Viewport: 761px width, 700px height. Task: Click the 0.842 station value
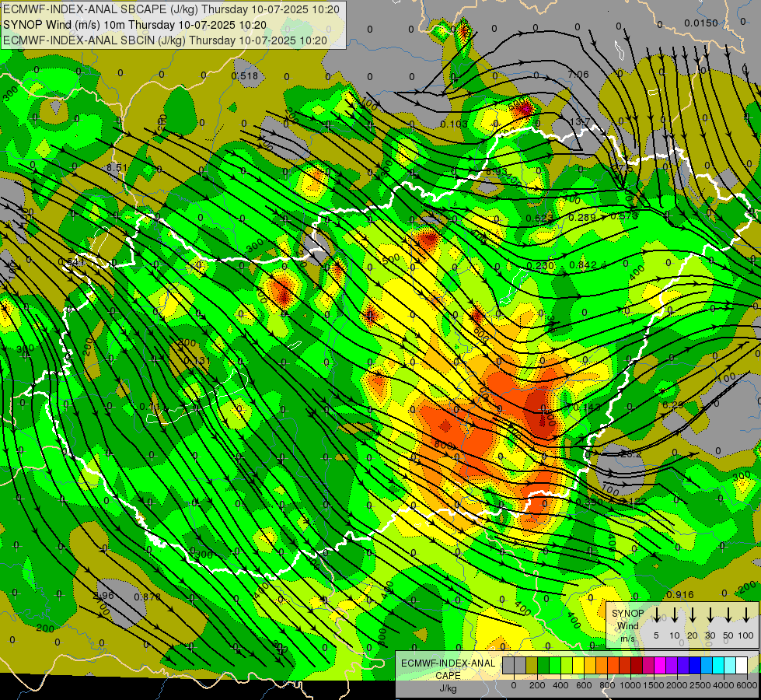coord(583,264)
